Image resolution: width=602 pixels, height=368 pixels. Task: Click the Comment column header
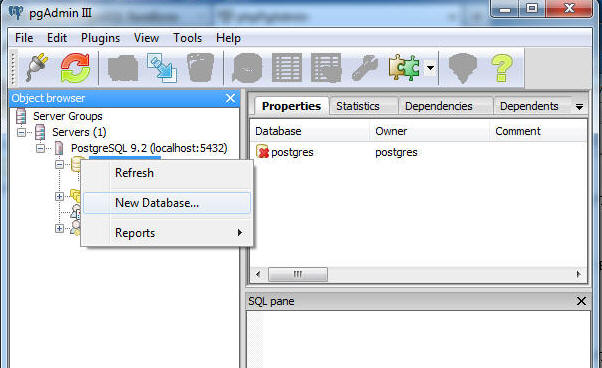pos(538,131)
